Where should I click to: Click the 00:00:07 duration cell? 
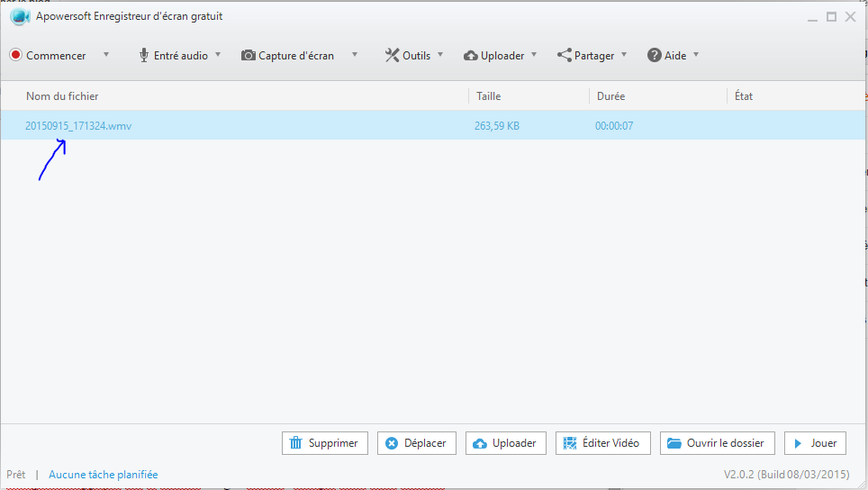point(614,126)
